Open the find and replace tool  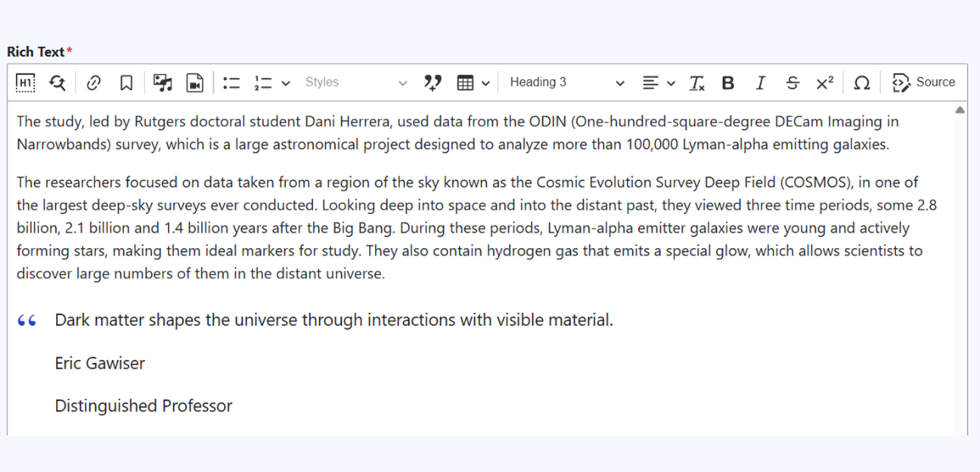click(57, 83)
